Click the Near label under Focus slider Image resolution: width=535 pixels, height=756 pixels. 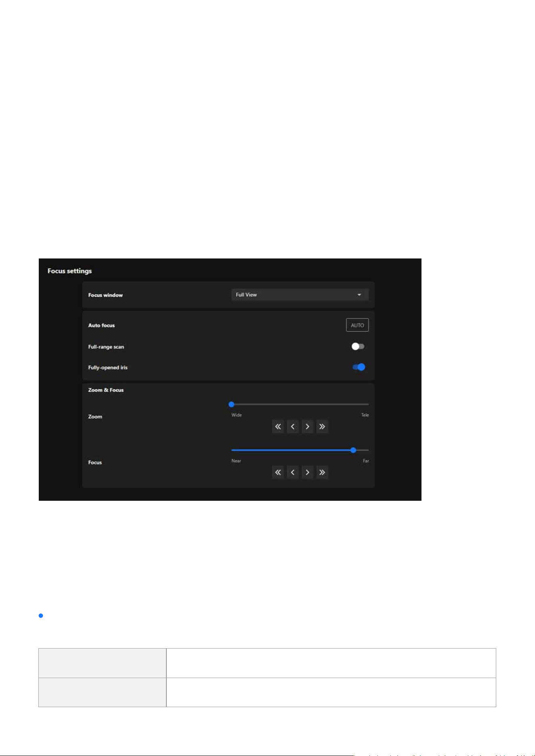(236, 461)
